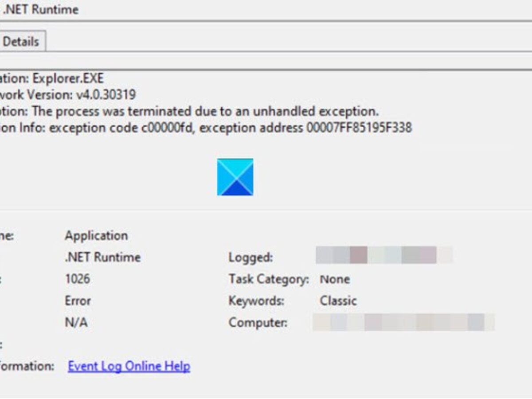Click the exception address 00007FF85195F338
This screenshot has width=532, height=399.
tap(359, 128)
